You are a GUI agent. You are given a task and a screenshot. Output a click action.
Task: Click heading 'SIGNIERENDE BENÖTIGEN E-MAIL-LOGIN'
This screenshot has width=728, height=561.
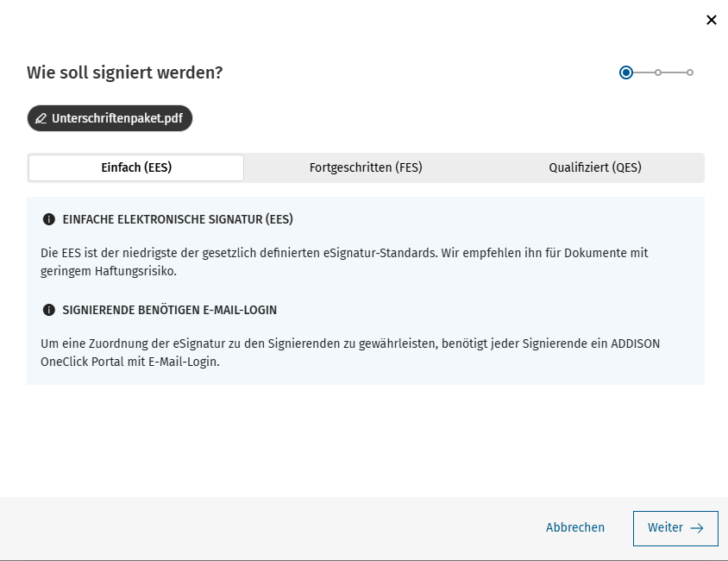[x=169, y=310]
